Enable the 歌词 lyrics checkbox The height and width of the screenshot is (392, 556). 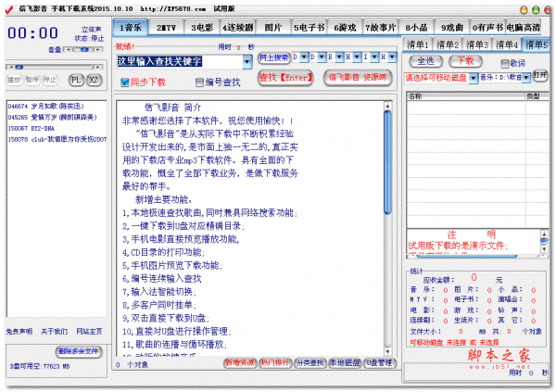(505, 64)
